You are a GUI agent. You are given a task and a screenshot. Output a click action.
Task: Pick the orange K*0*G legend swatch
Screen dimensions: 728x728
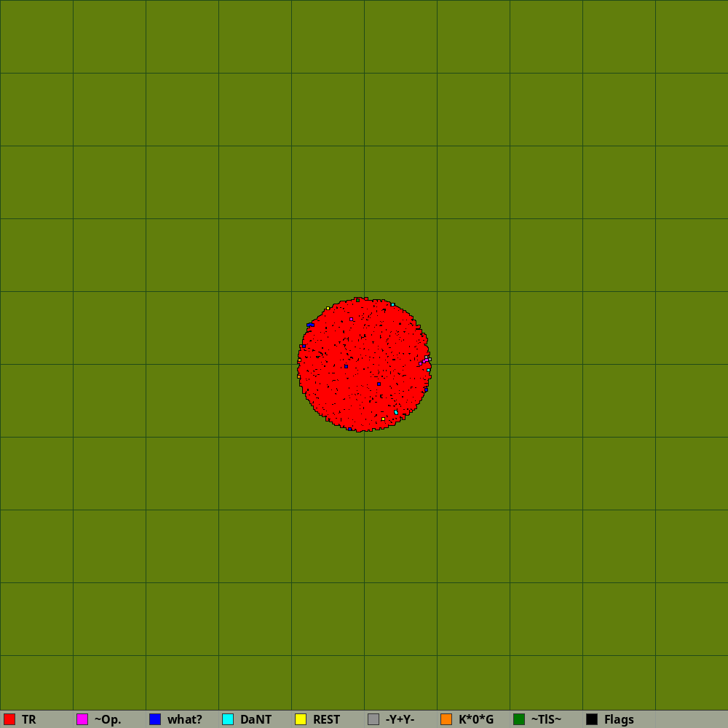click(446, 719)
